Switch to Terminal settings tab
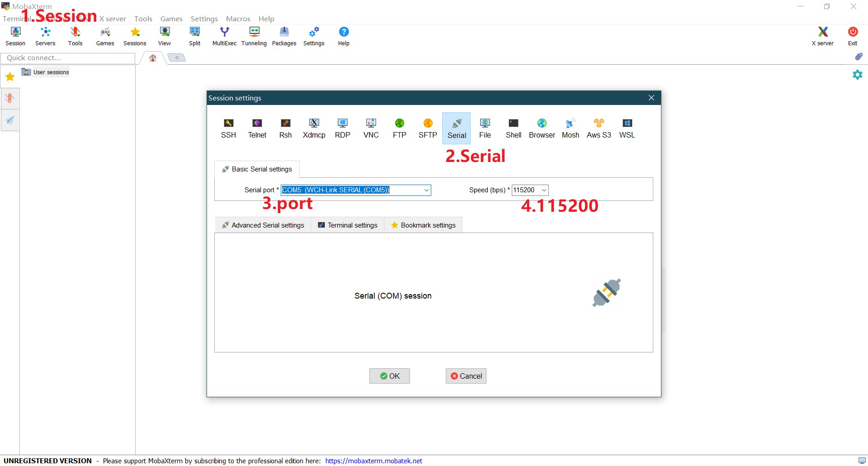Viewport: 868px width, 466px height. (x=348, y=225)
